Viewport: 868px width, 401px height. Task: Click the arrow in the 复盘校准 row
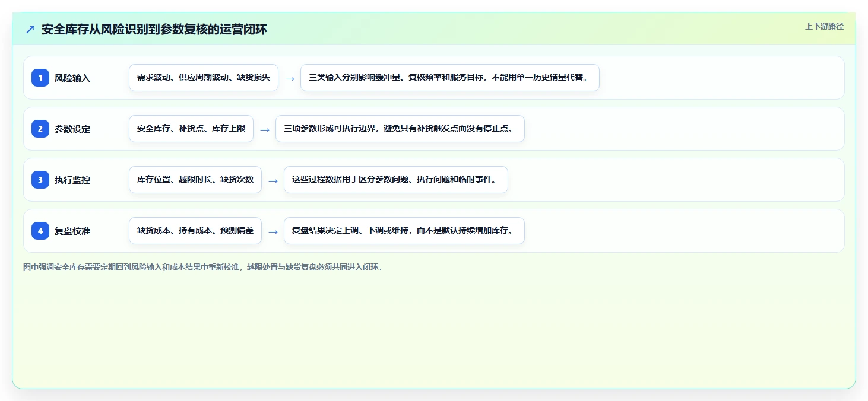coord(273,231)
